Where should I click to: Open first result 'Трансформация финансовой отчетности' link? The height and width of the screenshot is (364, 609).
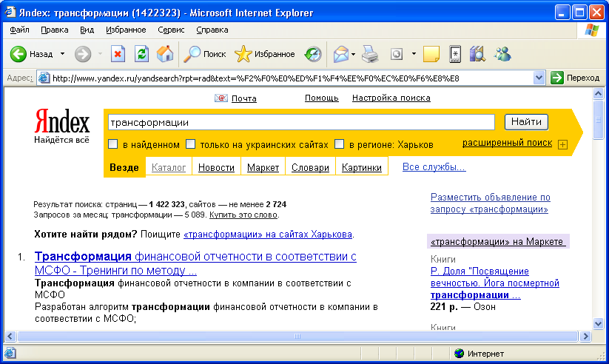[x=195, y=263]
